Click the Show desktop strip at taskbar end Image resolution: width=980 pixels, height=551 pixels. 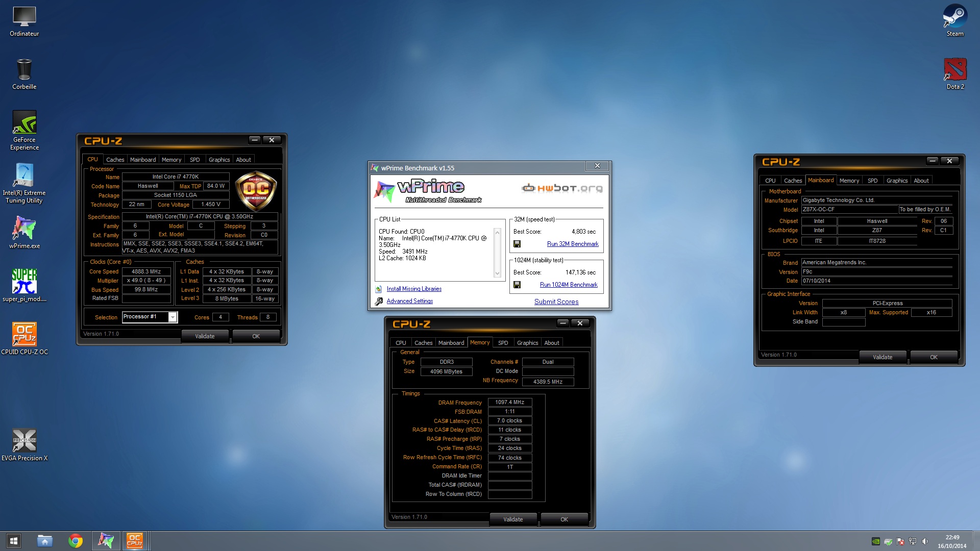click(977, 541)
